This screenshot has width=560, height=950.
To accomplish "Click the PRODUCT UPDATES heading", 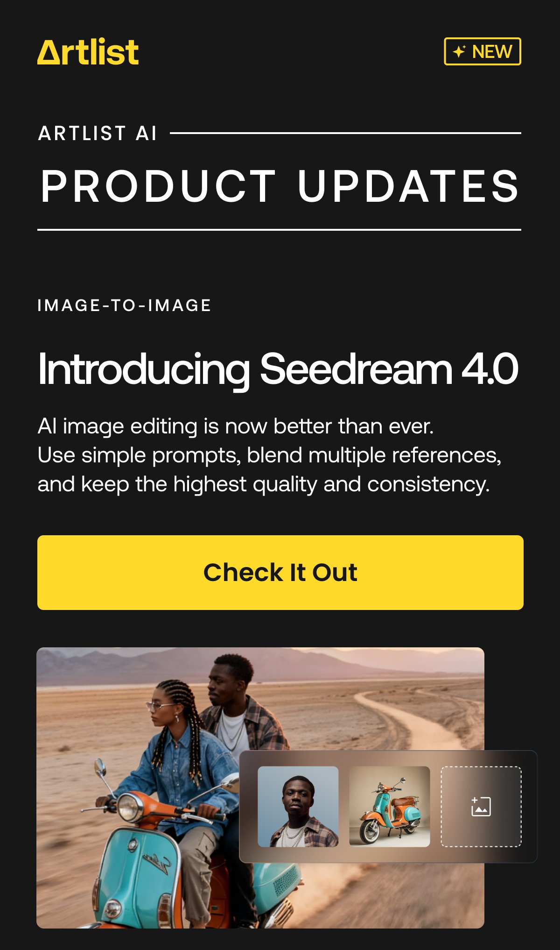I will point(280,186).
